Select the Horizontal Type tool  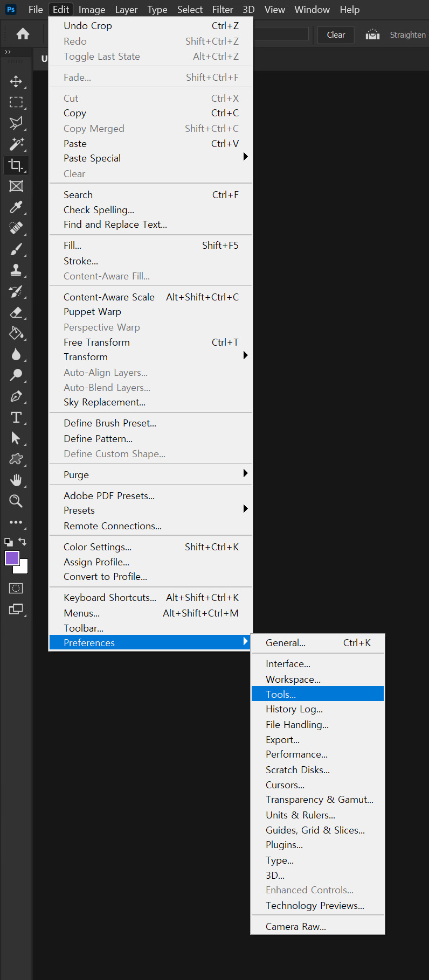point(16,417)
